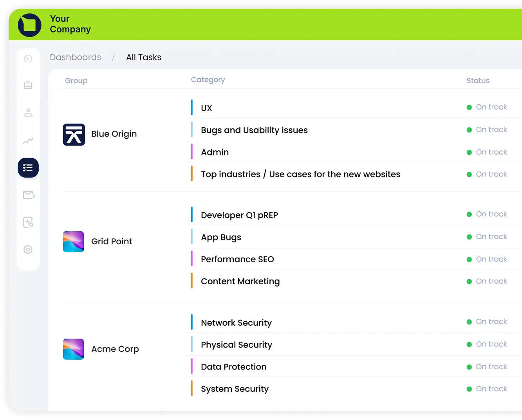Open the Admin category row

215,152
